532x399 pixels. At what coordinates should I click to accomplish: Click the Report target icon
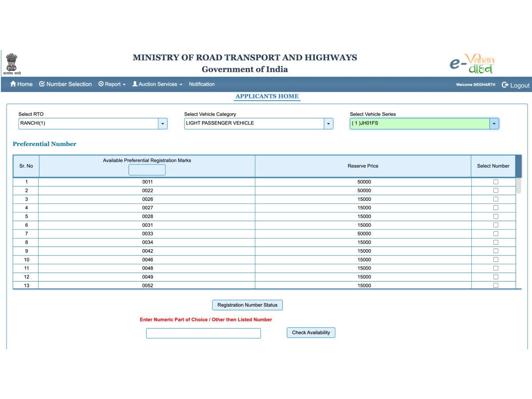pos(101,84)
